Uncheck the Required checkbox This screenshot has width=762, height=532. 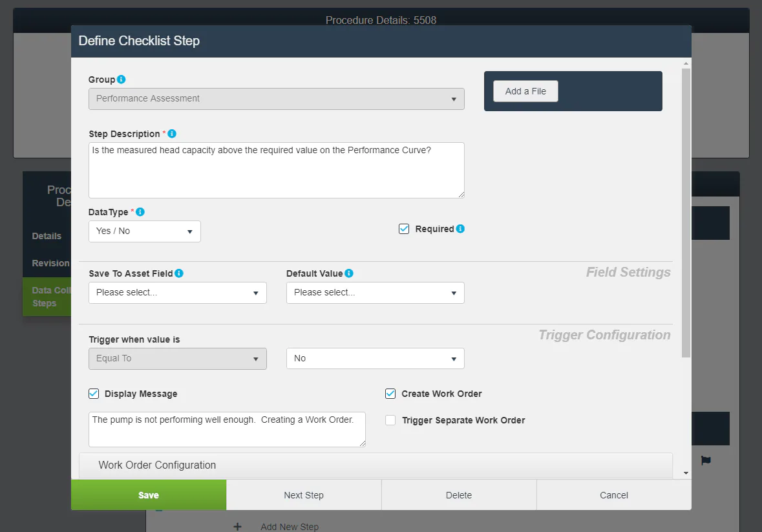pos(404,229)
